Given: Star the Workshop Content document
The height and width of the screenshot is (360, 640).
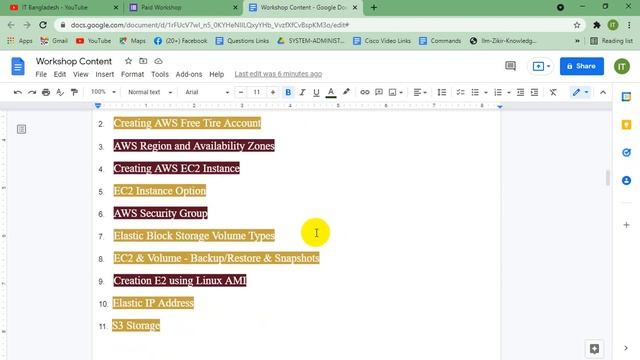Looking at the screenshot, I should tap(128, 61).
